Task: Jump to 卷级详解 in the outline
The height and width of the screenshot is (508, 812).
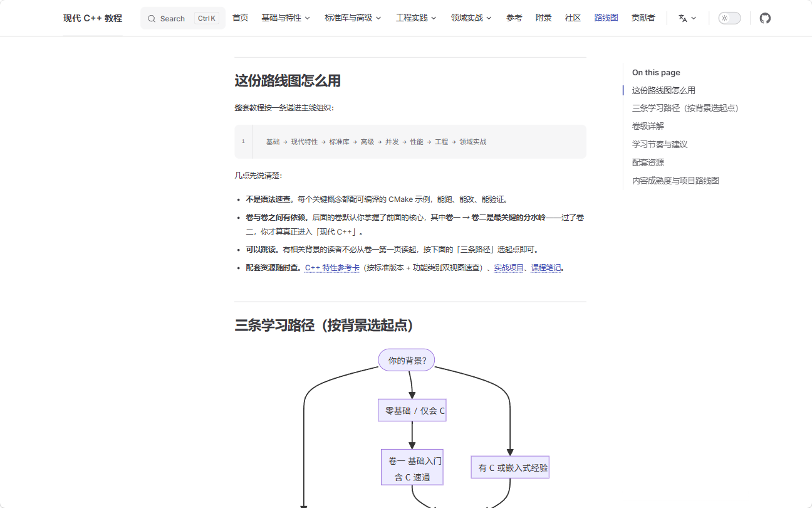Action: pyautogui.click(x=648, y=126)
